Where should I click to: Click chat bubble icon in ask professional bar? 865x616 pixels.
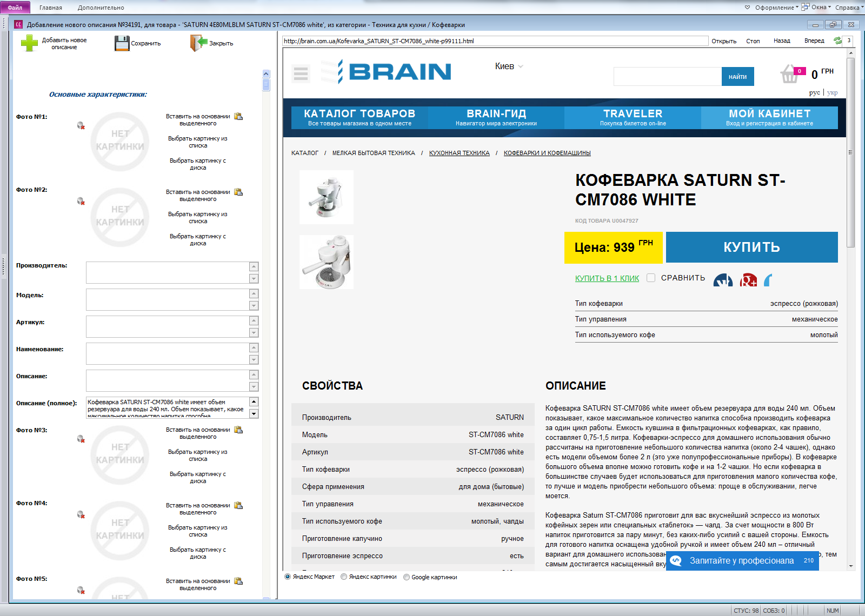pos(676,561)
